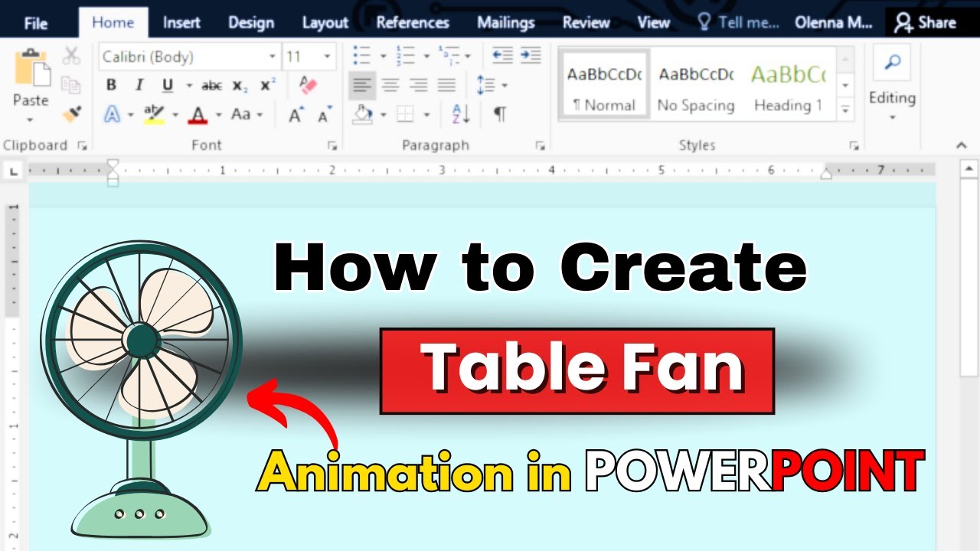The width and height of the screenshot is (980, 551).
Task: Expand the Styles gallery More arrow
Action: click(x=845, y=109)
